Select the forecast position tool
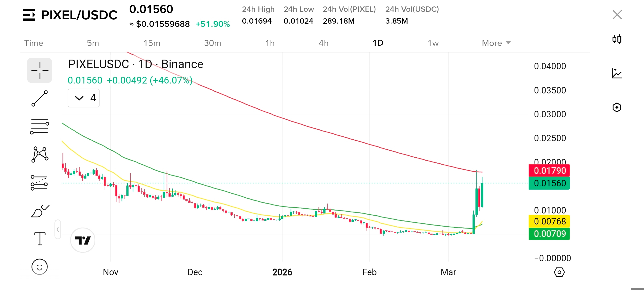This screenshot has width=644, height=290. [x=39, y=183]
